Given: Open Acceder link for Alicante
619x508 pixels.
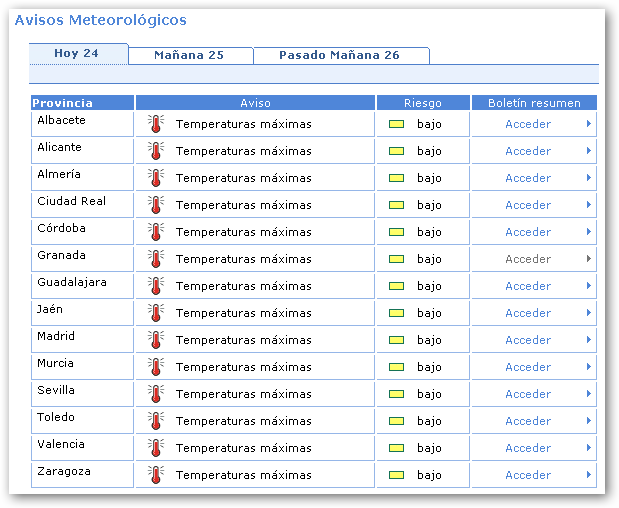Looking at the screenshot, I should [528, 151].
